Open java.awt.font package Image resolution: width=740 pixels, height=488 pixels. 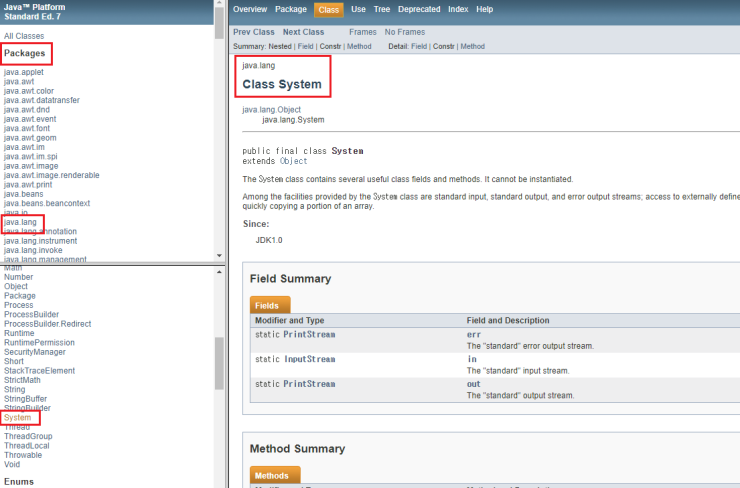(x=27, y=128)
